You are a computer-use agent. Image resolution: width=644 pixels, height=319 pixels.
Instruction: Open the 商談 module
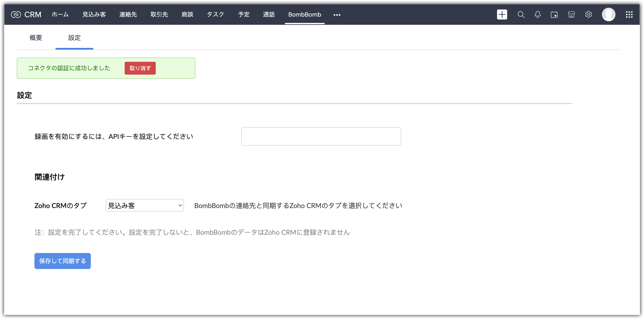click(x=187, y=14)
